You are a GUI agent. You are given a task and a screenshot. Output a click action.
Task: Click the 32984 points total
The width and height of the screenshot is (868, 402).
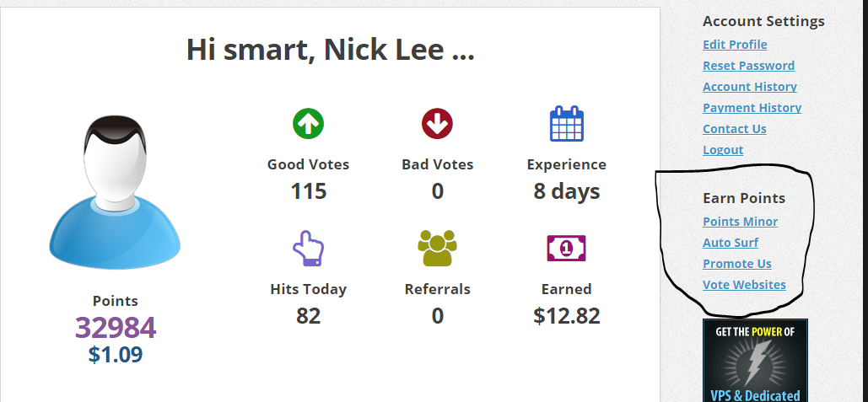(x=116, y=328)
